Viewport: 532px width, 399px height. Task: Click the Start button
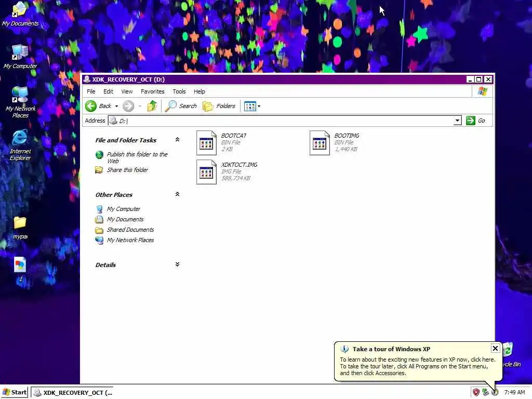pos(15,392)
